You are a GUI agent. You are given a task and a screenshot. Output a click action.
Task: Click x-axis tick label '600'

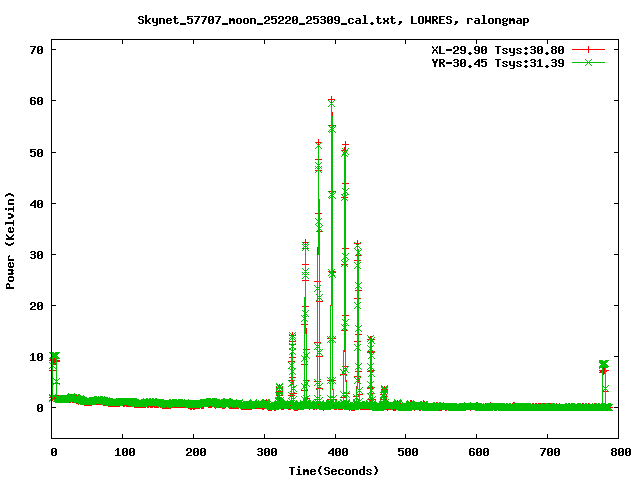(x=479, y=452)
